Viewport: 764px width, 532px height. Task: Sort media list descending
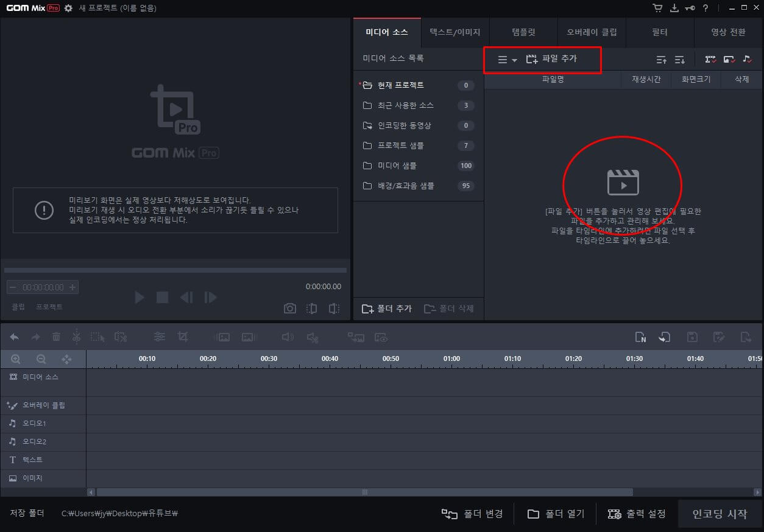pos(680,60)
